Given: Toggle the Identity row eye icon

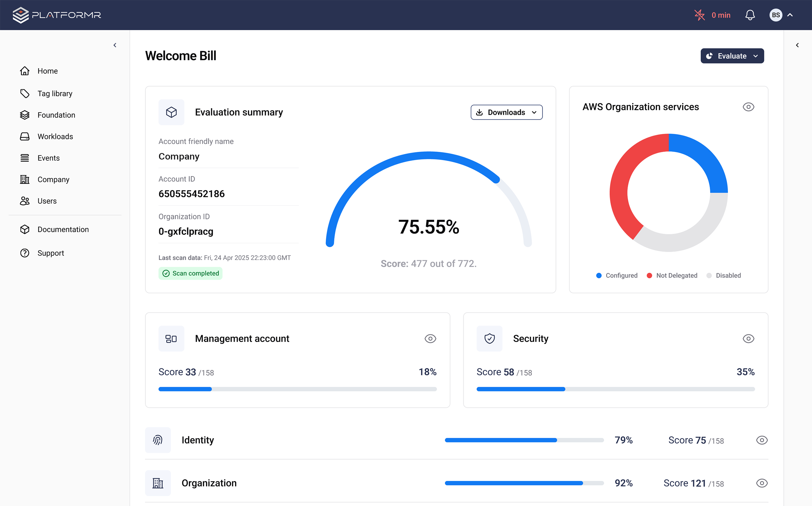Looking at the screenshot, I should pyautogui.click(x=762, y=440).
